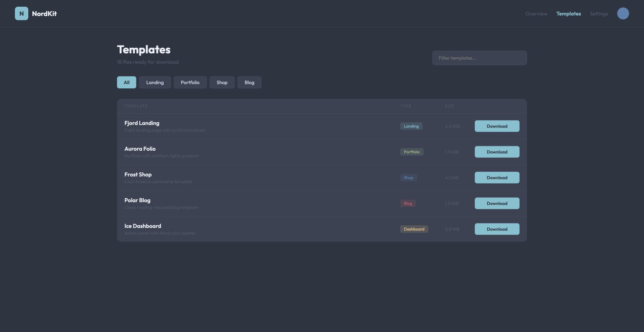Download the Frost Shop template
The height and width of the screenshot is (332, 644).
click(x=497, y=178)
